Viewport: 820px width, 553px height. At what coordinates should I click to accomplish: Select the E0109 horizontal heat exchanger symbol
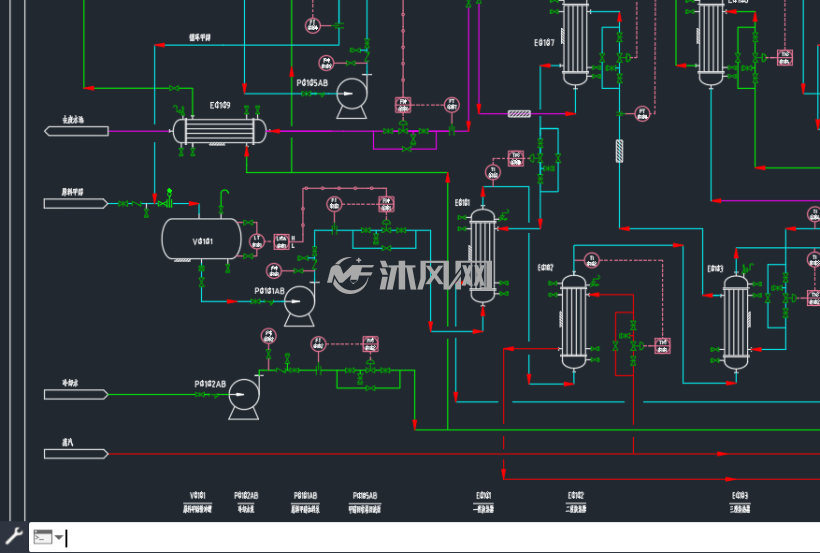point(220,131)
